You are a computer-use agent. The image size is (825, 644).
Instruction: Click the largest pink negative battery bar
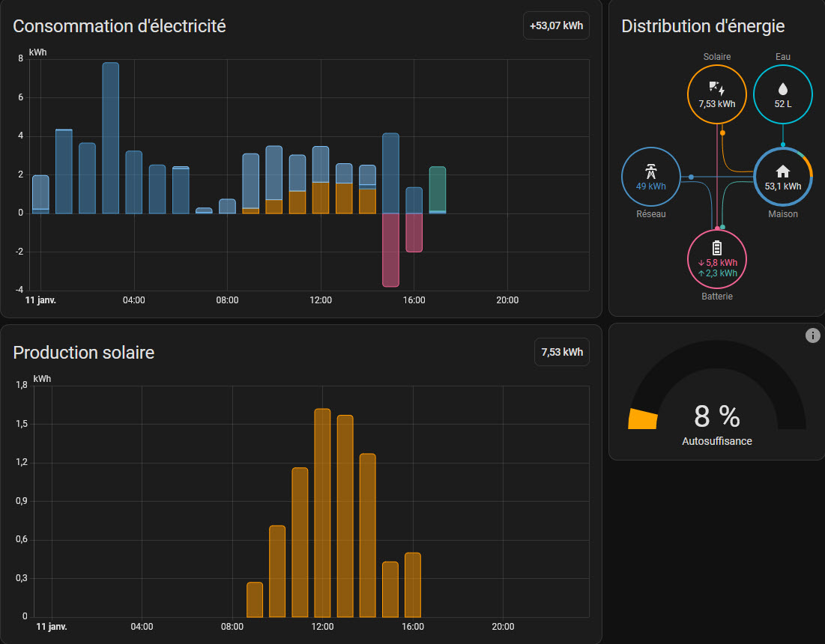click(x=390, y=249)
